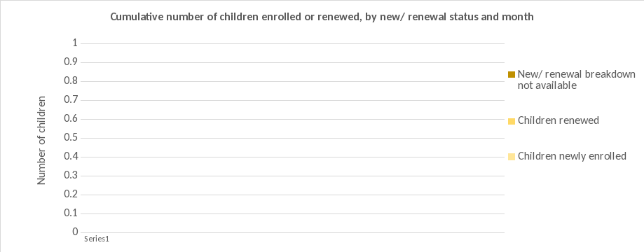Click the Series1 axis label
This screenshot has height=252, width=644.
click(97, 239)
